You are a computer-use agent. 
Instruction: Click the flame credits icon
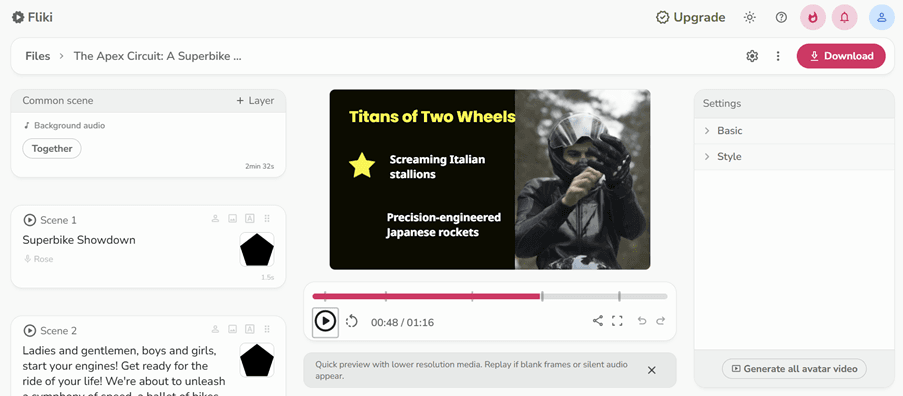click(x=813, y=17)
